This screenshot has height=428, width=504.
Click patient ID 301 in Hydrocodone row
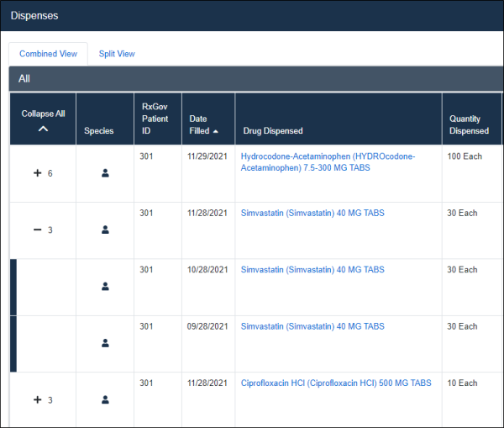click(146, 156)
